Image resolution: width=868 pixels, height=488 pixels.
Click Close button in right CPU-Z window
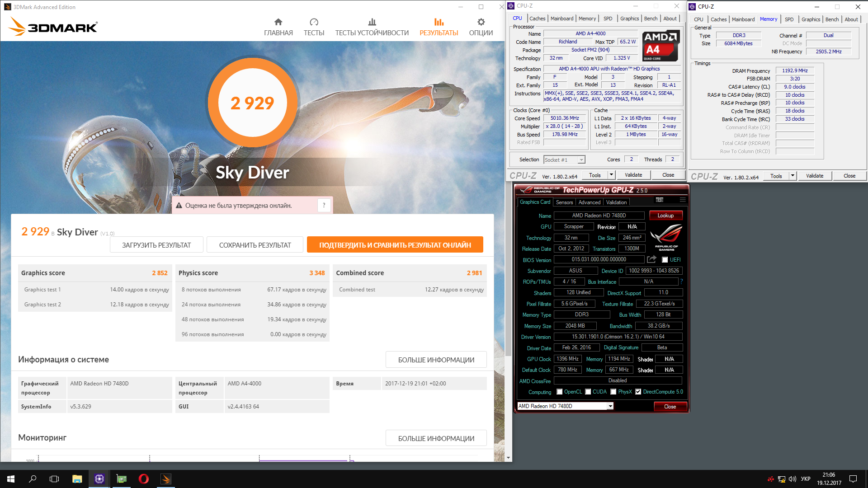tap(849, 176)
